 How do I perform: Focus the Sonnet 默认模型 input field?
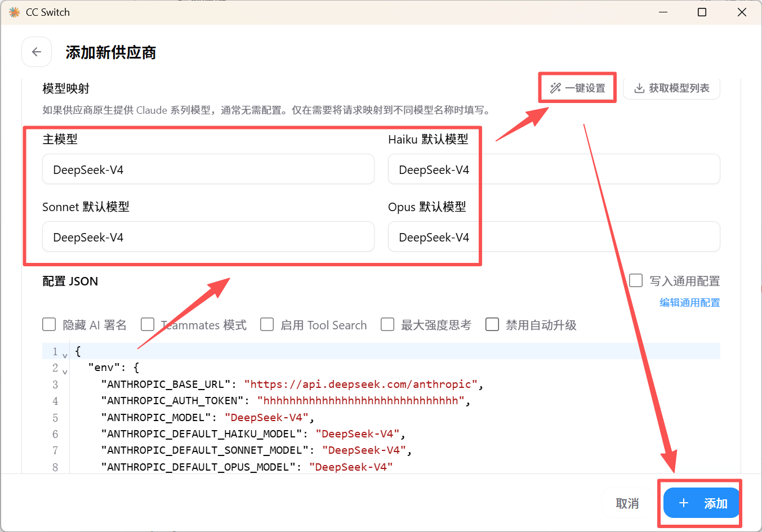[208, 237]
